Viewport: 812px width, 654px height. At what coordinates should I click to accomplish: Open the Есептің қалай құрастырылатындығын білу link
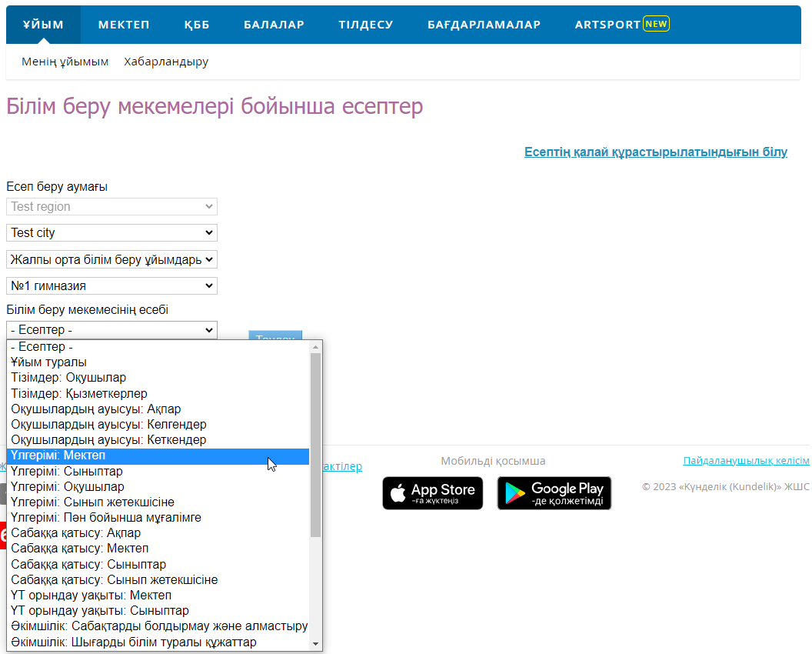[655, 152]
